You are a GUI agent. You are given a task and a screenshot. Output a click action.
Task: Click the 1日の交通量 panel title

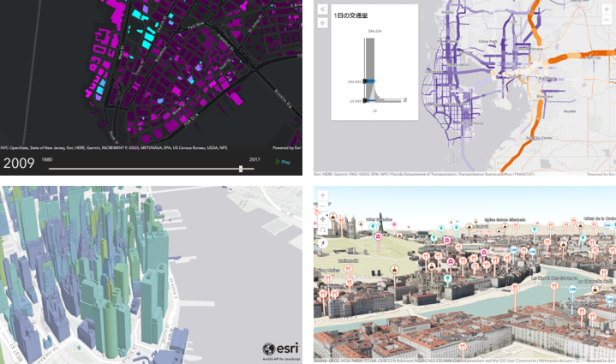[x=350, y=15]
